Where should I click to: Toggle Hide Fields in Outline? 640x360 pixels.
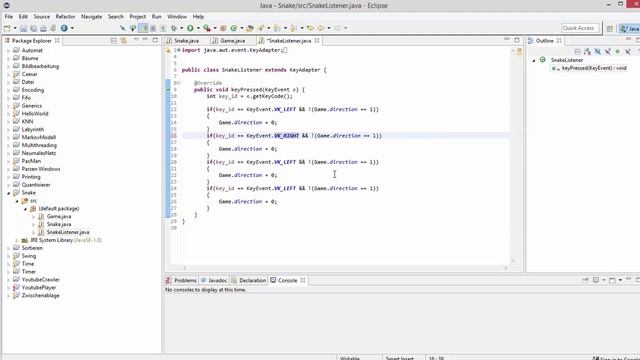pyautogui.click(x=598, y=51)
